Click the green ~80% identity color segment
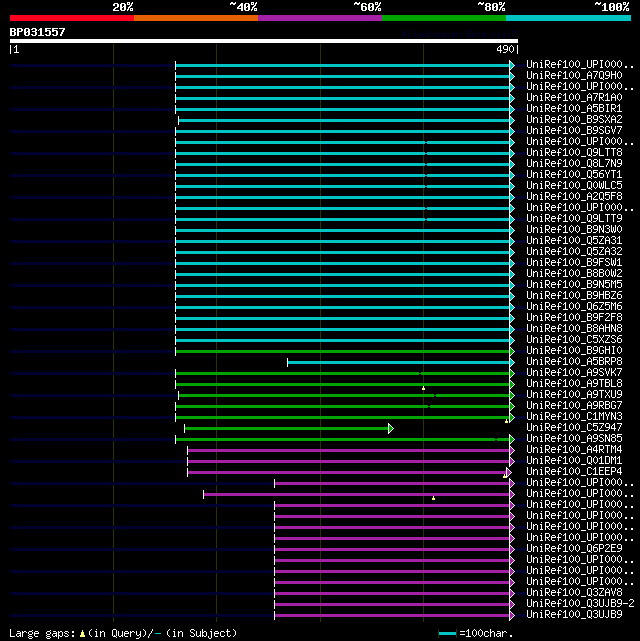640x641 pixels. (444, 18)
